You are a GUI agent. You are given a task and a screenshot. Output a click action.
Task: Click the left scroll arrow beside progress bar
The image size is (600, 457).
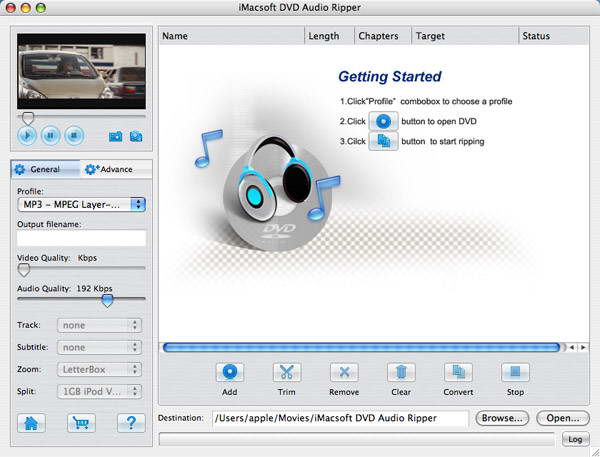coord(572,348)
